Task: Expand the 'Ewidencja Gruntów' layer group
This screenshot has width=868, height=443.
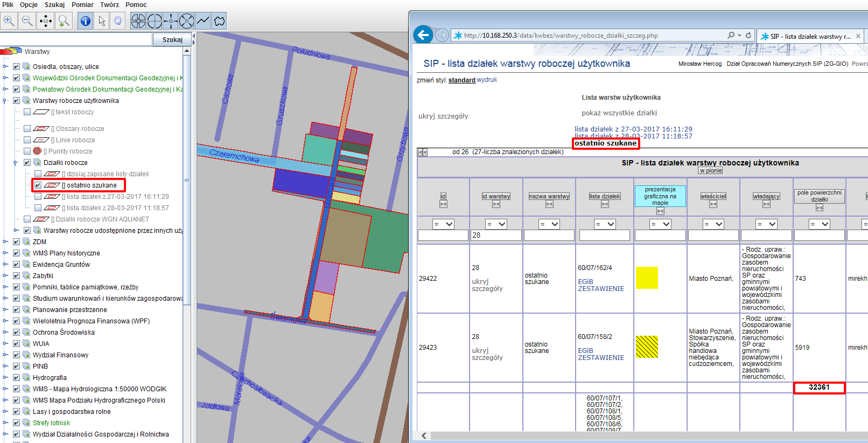Action: click(5, 265)
